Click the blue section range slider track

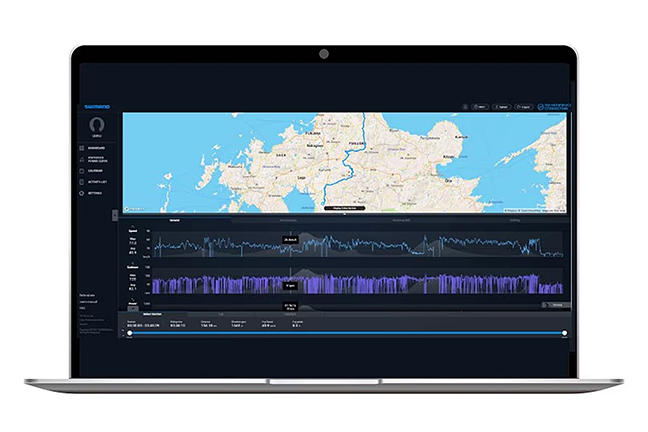pos(347,333)
